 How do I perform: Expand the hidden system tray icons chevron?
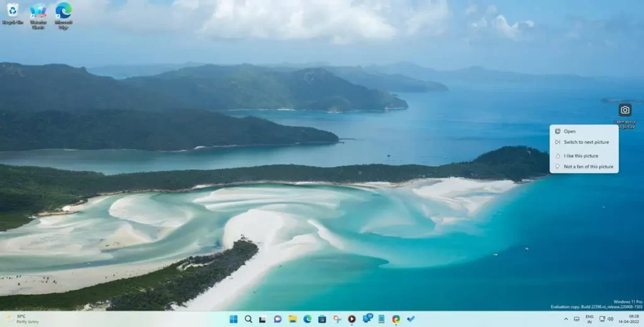pos(566,319)
